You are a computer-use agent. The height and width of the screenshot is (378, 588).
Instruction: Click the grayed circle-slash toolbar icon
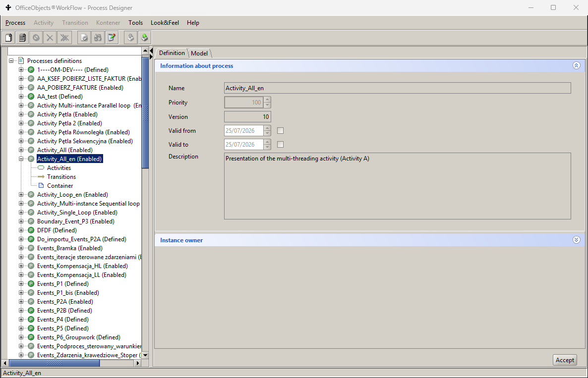point(36,38)
